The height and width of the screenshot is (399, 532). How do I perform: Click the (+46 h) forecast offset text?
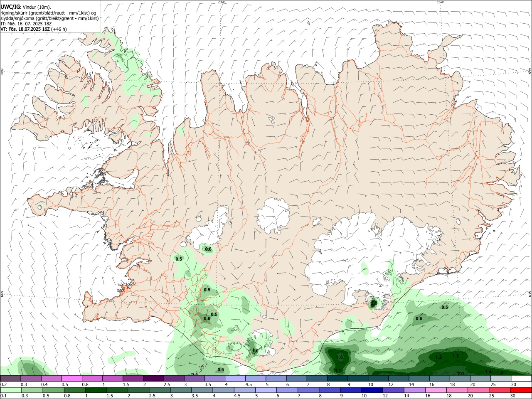pyautogui.click(x=59, y=29)
